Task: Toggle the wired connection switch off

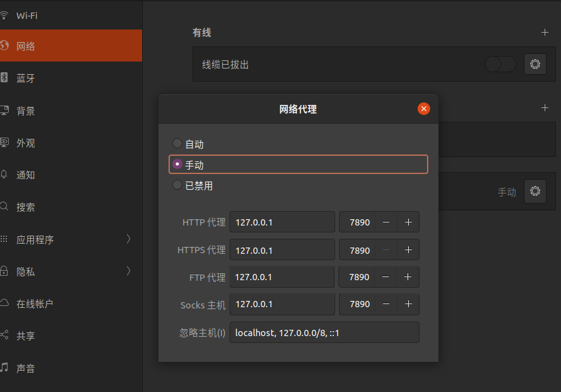Action: coord(500,63)
